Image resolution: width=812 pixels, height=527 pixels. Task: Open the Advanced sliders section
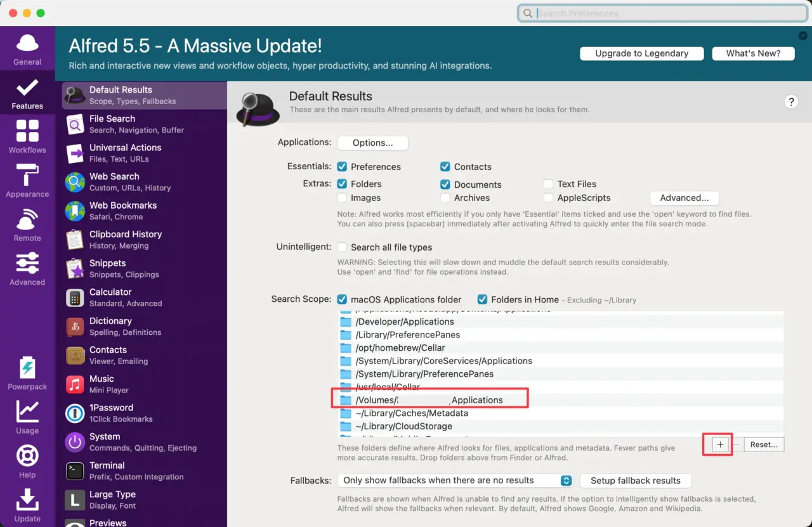27,269
